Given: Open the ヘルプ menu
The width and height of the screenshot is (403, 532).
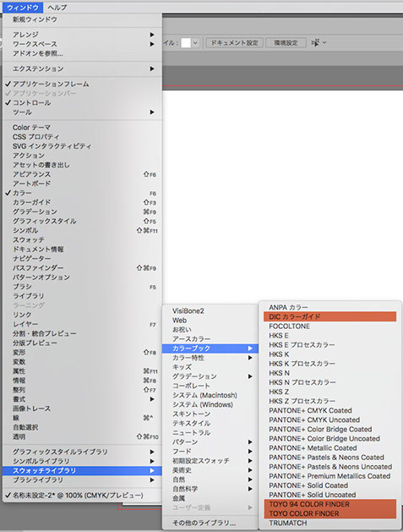Looking at the screenshot, I should (x=57, y=8).
